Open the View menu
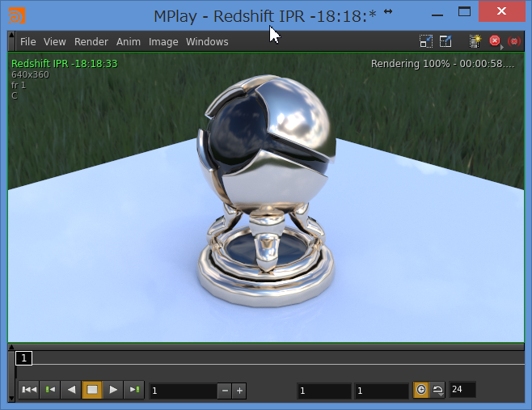This screenshot has width=532, height=410. click(x=55, y=42)
